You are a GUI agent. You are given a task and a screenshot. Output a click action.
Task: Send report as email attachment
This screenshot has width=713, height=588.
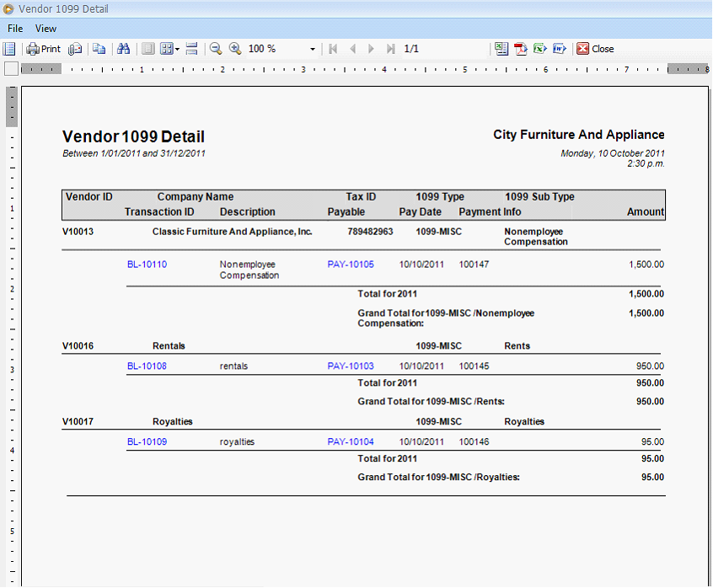[75, 49]
